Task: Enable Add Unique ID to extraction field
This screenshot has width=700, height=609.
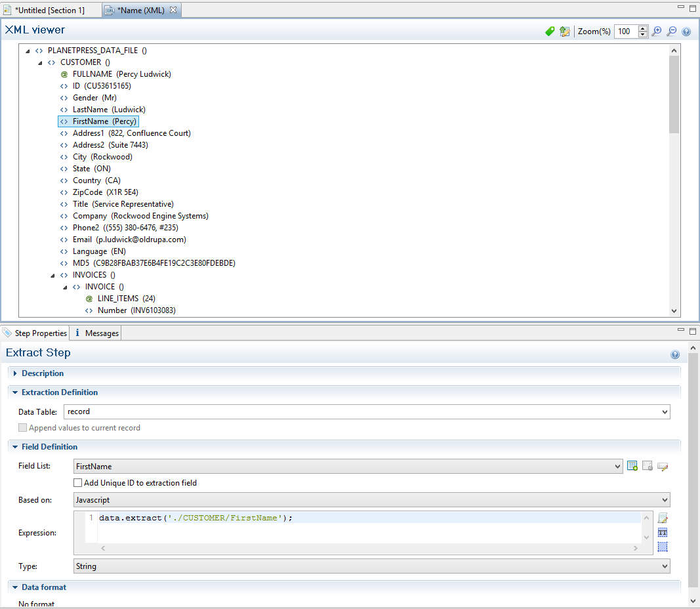Action: click(78, 483)
